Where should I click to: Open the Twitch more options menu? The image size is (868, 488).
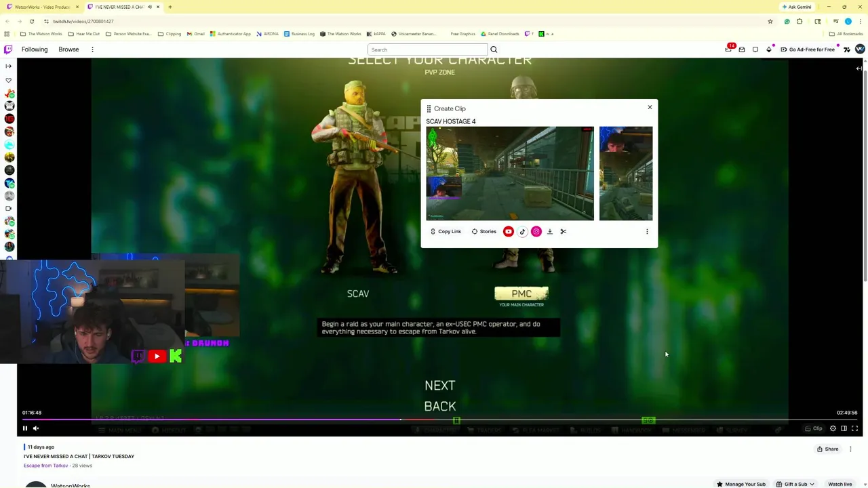click(x=92, y=49)
